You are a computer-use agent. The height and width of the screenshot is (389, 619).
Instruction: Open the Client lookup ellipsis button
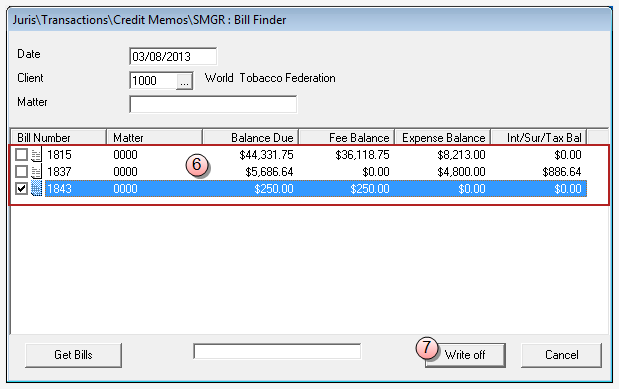[x=184, y=81]
